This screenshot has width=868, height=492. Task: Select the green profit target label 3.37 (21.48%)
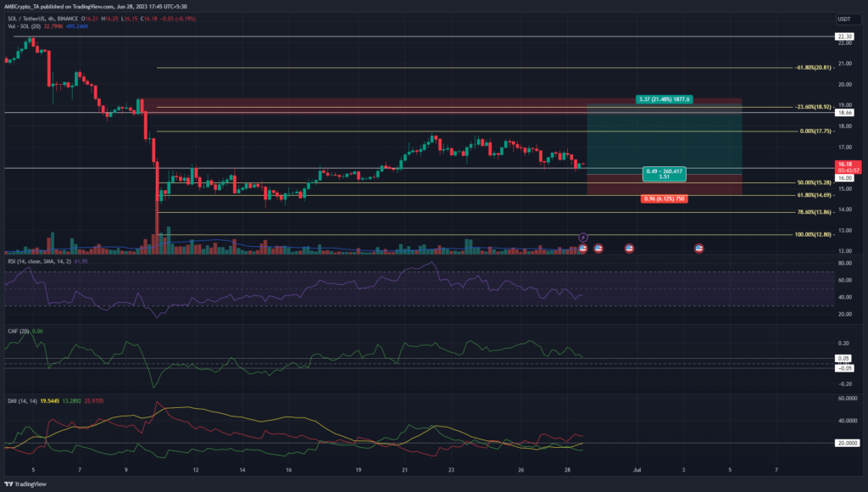[x=665, y=99]
